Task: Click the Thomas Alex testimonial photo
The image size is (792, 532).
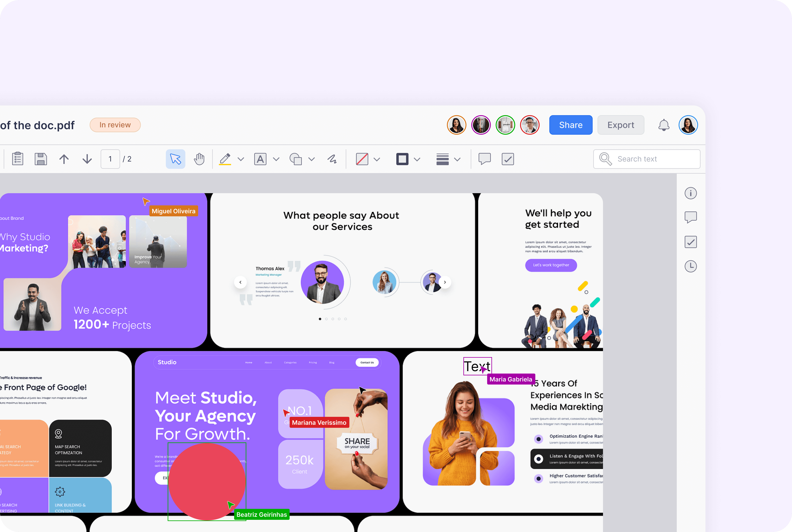Action: [322, 282]
